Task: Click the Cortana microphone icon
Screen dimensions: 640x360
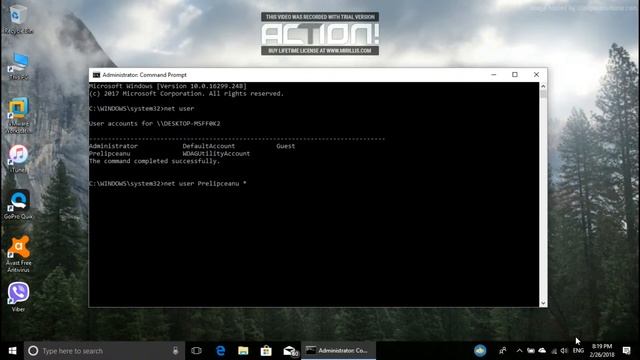Action: coord(175,351)
